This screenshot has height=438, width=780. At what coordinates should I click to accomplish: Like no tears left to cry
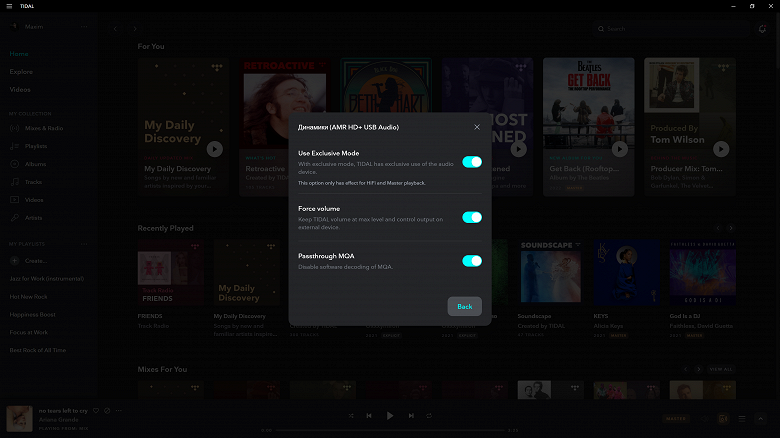point(96,411)
